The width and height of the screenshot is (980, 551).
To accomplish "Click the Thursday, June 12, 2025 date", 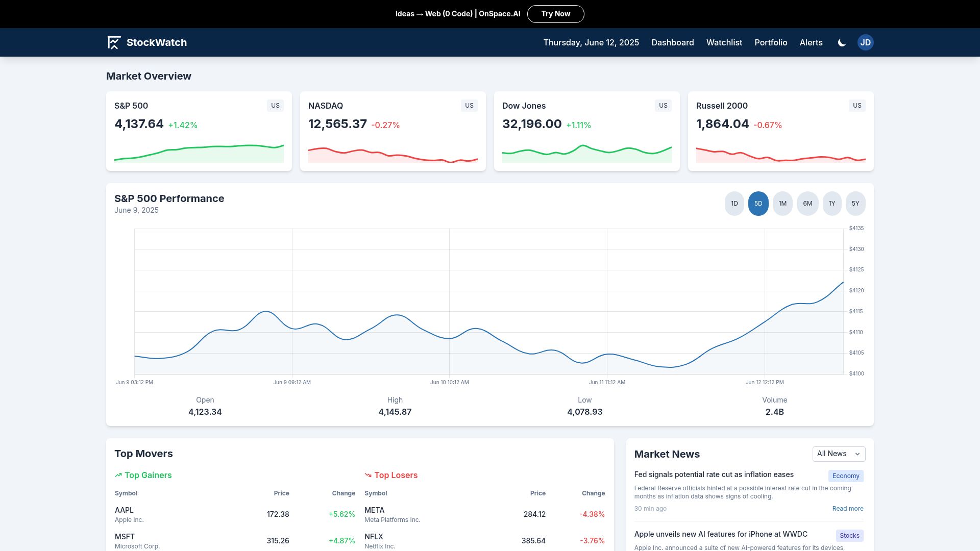I will tap(591, 42).
